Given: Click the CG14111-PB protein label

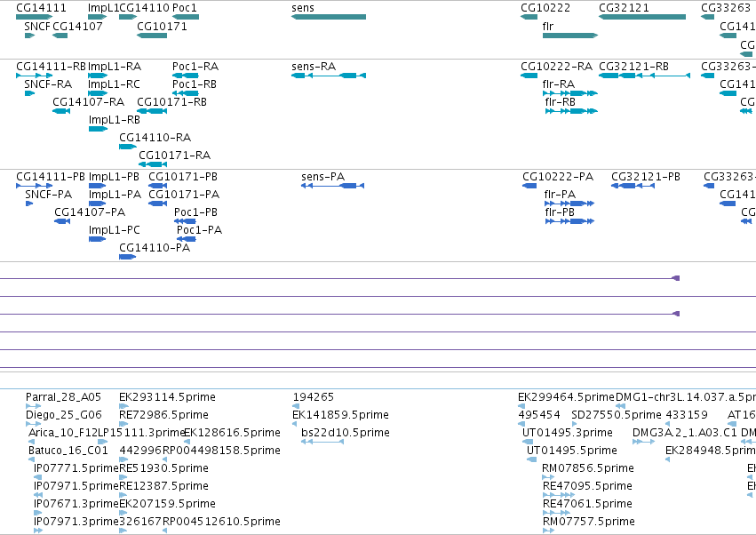Looking at the screenshot, I should click(51, 177).
